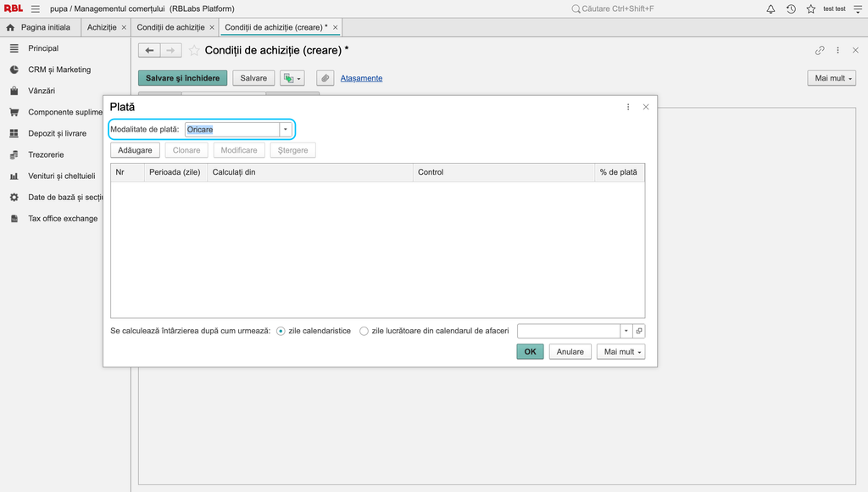Copy link to the form icon

820,50
